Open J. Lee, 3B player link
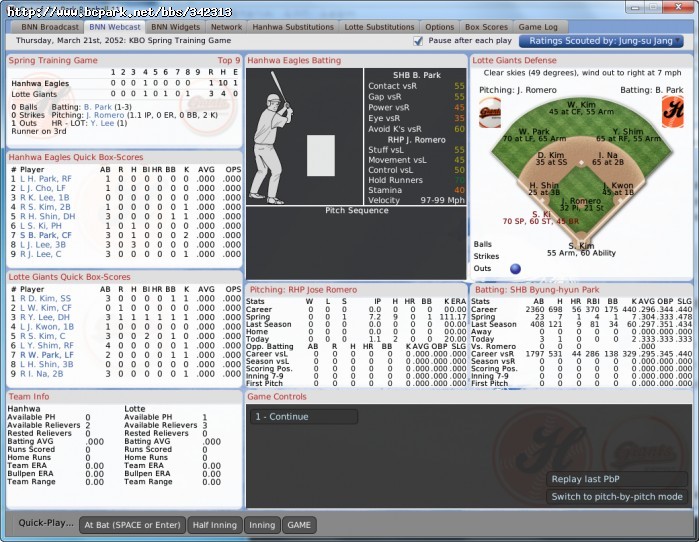Image resolution: width=700 pixels, height=542 pixels. click(x=46, y=245)
